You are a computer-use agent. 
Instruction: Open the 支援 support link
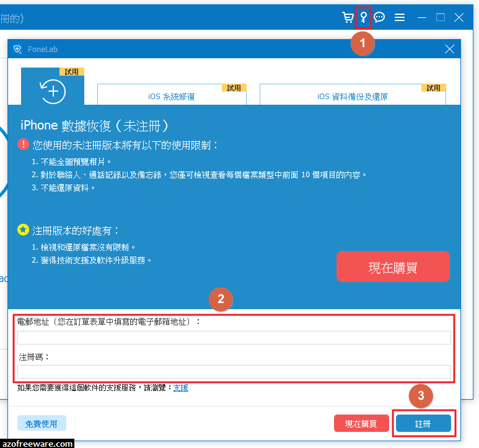click(x=181, y=387)
